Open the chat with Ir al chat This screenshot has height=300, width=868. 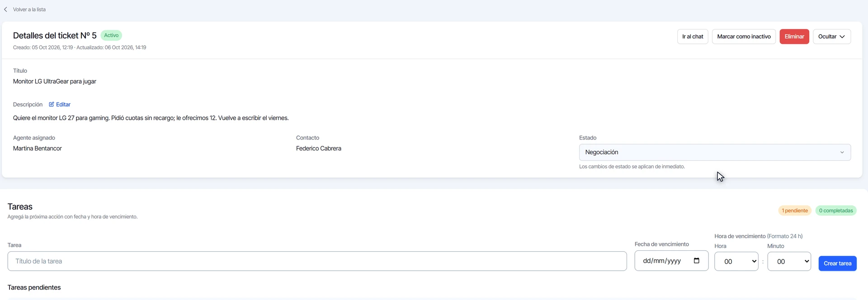coord(693,37)
